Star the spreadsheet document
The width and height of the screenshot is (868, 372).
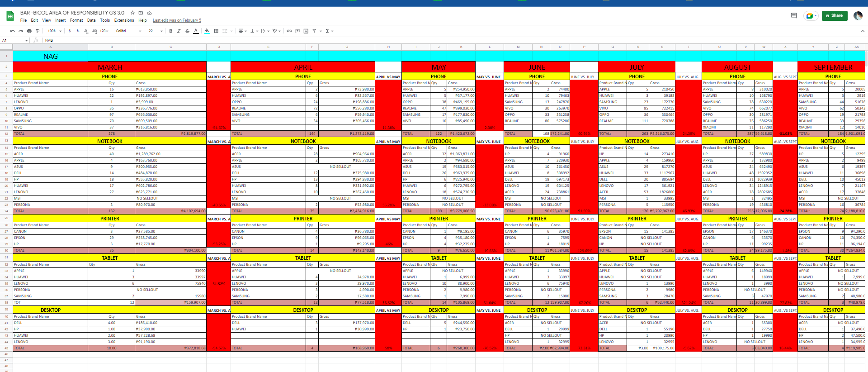pyautogui.click(x=132, y=13)
